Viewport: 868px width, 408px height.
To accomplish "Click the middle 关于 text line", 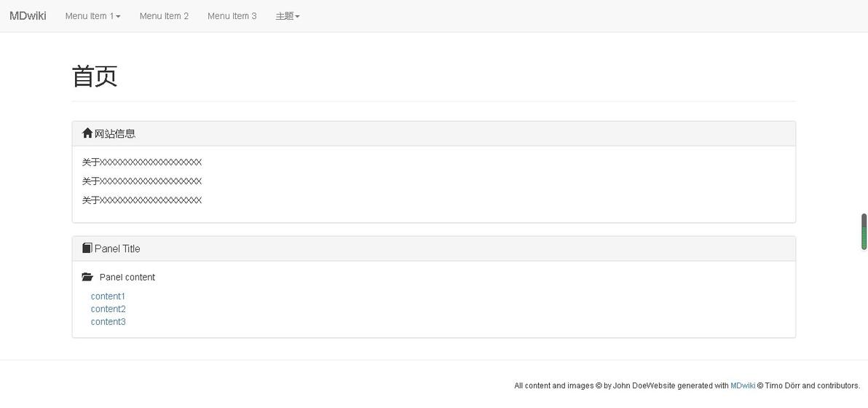I will [x=142, y=181].
